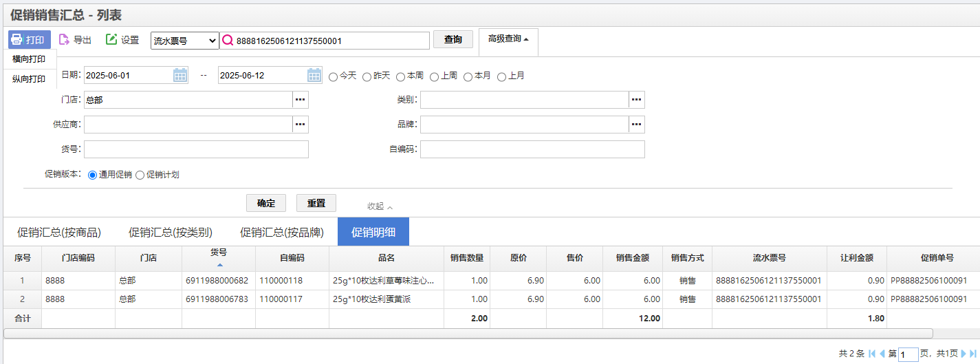Click cell 6911988000682 in row 1
The height and width of the screenshot is (364, 980).
pos(219,281)
